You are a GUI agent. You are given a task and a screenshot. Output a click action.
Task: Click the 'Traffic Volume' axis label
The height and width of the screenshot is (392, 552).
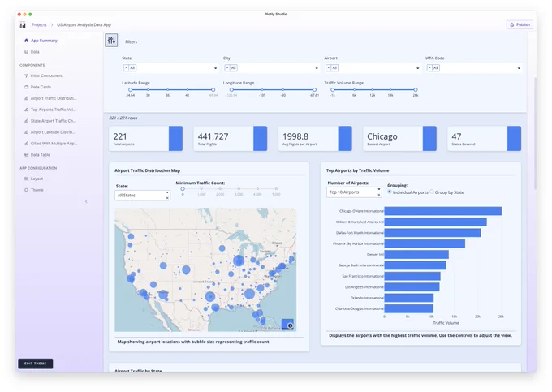(446, 323)
